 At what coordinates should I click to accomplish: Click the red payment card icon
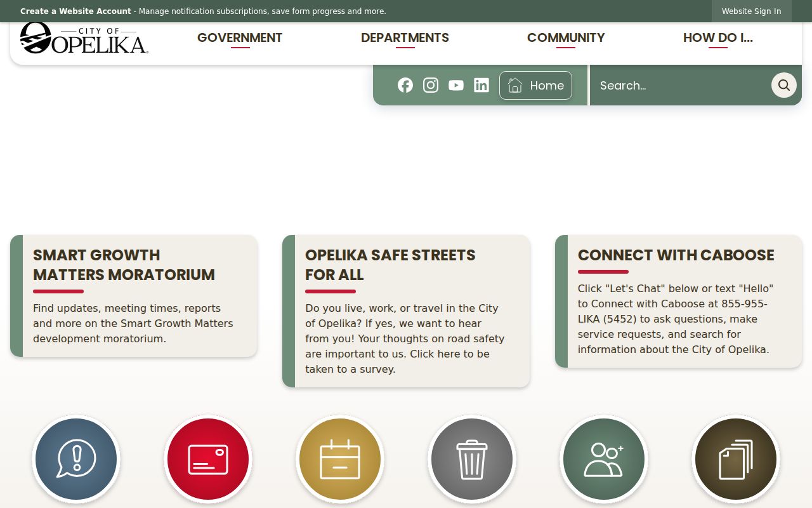point(208,459)
